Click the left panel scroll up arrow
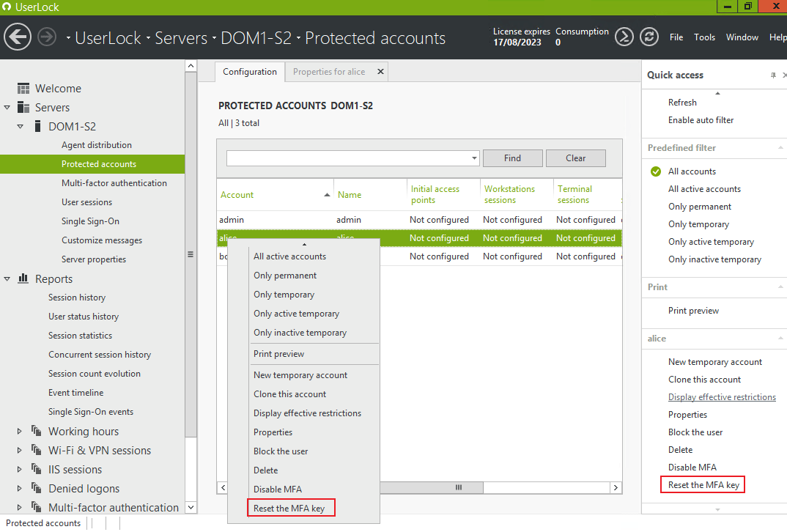787x532 pixels. click(x=191, y=66)
